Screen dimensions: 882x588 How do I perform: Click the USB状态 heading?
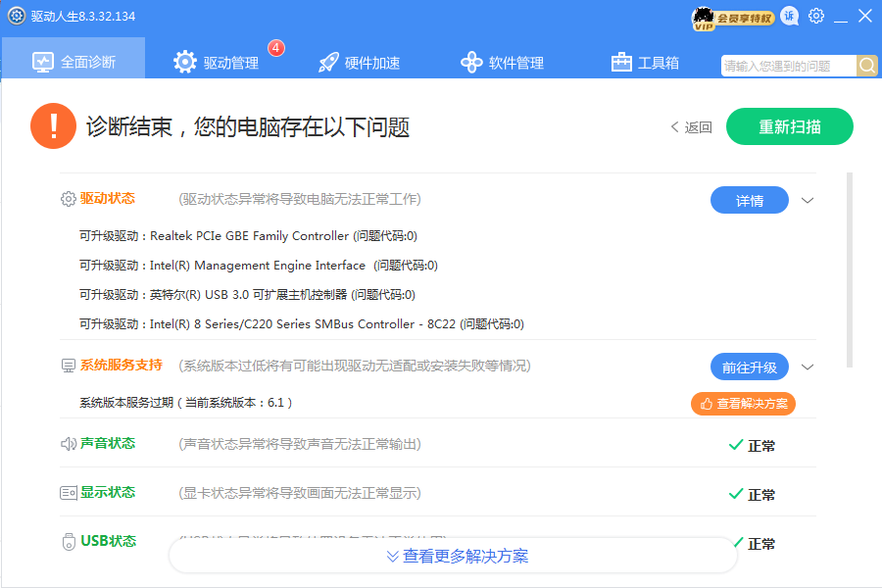point(108,541)
